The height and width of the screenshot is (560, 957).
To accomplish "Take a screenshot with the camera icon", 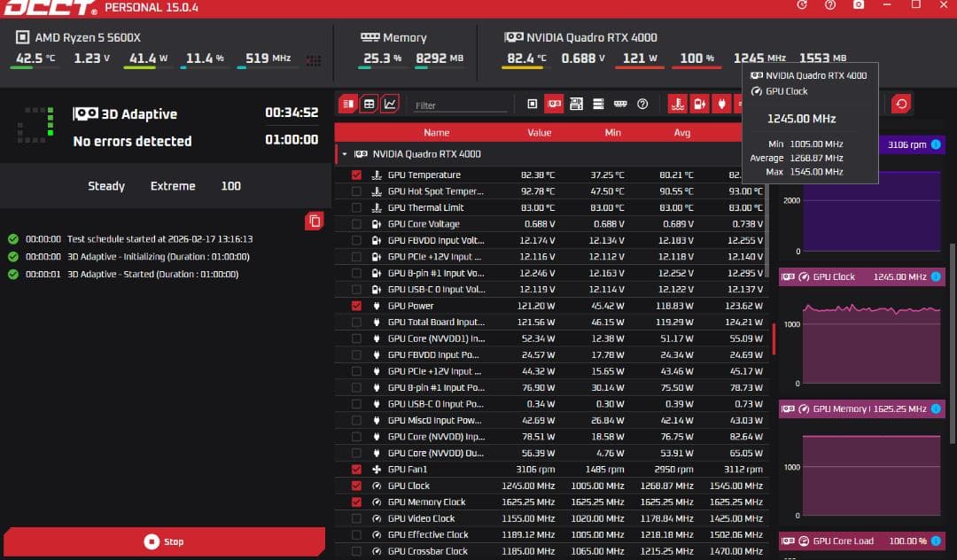I will point(858,5).
